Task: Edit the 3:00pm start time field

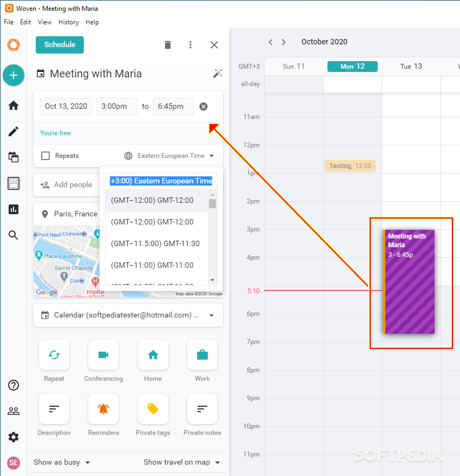Action: (x=116, y=106)
